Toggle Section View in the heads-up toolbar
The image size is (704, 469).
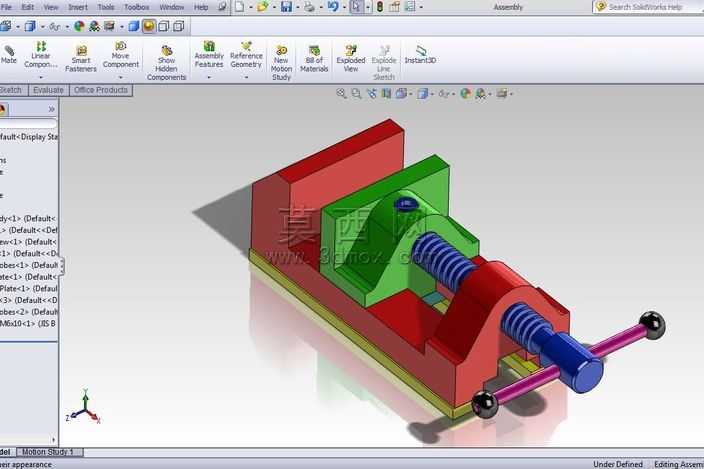click(386, 93)
